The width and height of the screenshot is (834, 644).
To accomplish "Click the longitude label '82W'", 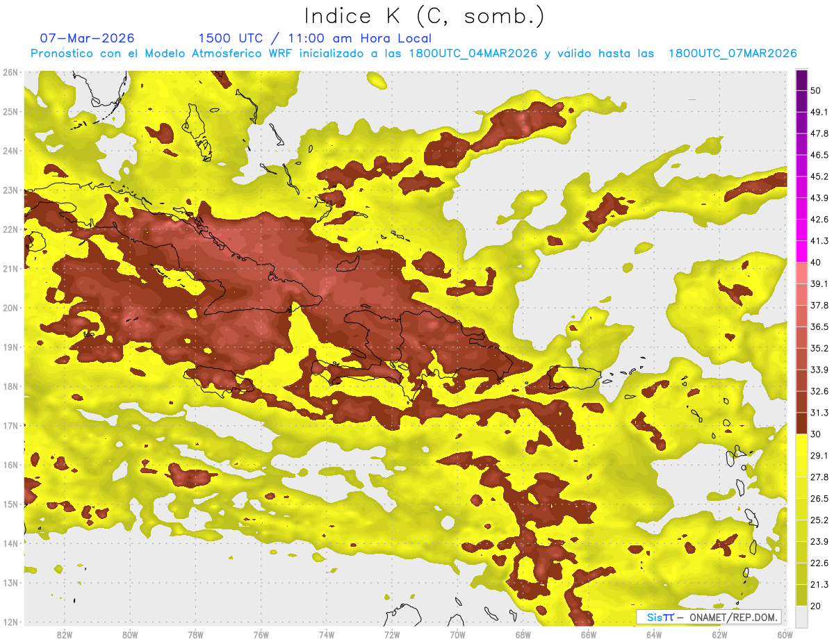I will (64, 635).
